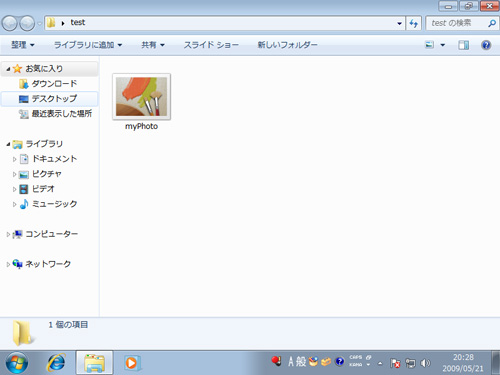
Task: Click the Show desktop strip
Action: click(496, 363)
